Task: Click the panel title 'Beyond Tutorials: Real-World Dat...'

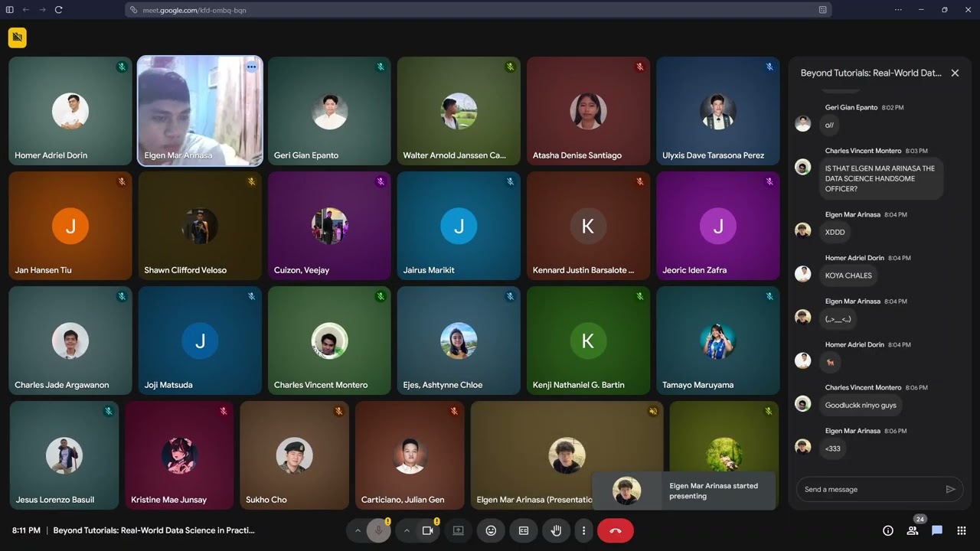Action: coord(871,73)
